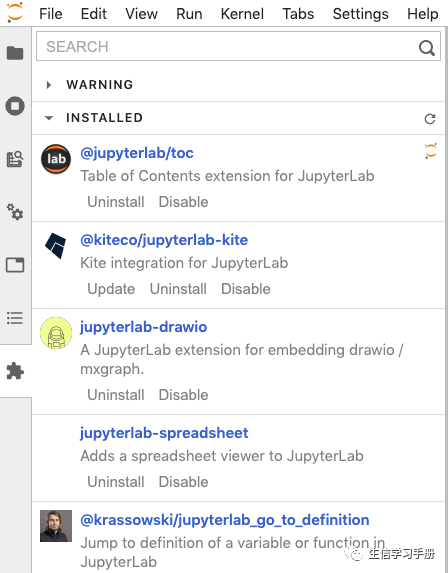The height and width of the screenshot is (573, 448).
Task: Open the View menu
Action: (x=141, y=14)
